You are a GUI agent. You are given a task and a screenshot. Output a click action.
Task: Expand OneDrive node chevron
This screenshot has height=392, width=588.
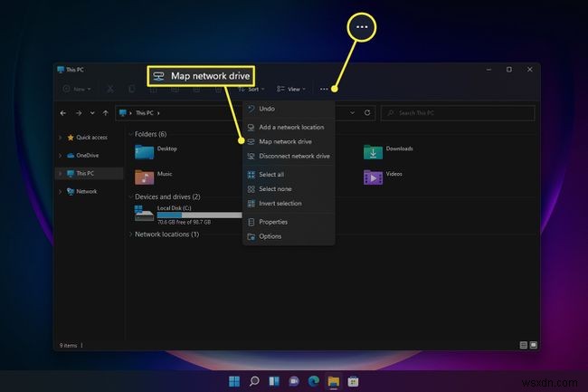tap(61, 156)
